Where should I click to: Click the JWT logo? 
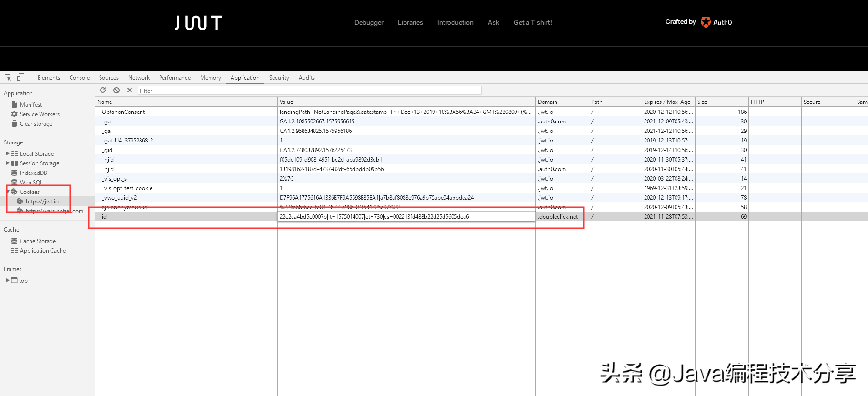point(198,22)
